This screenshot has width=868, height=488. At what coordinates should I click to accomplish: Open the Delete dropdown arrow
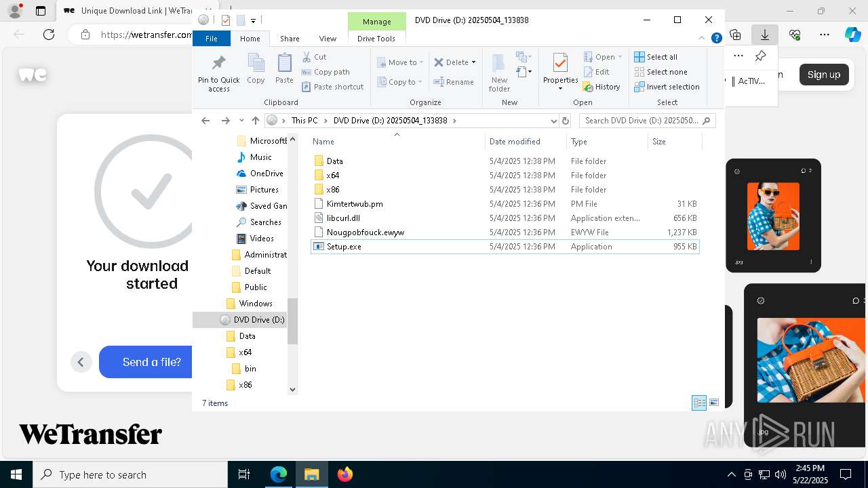(473, 62)
